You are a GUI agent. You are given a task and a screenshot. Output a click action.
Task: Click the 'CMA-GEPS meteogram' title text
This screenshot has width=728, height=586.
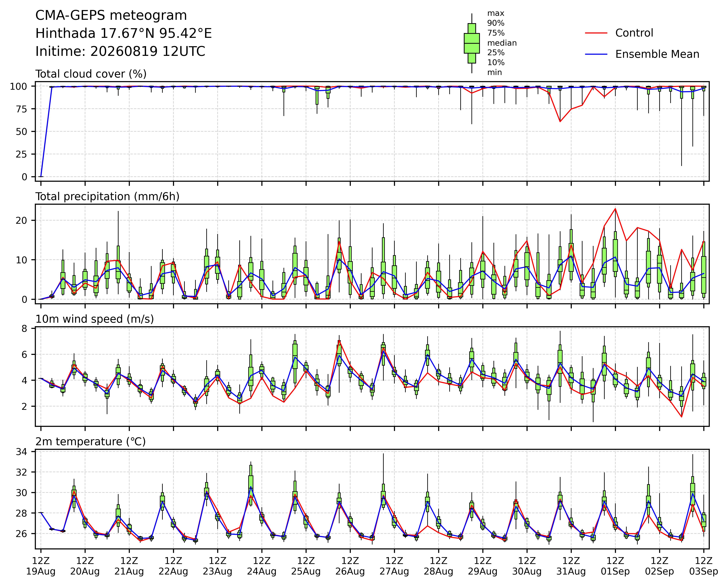[x=111, y=16]
